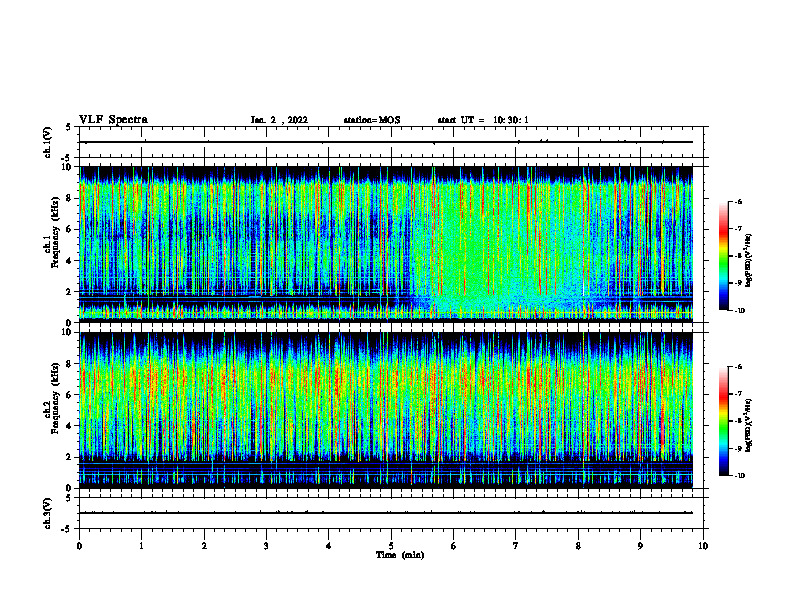Viewport: 792px width, 612px height.
Task: Click the "10" kHz tick on ch.2 frequency axis
Action: [68, 332]
